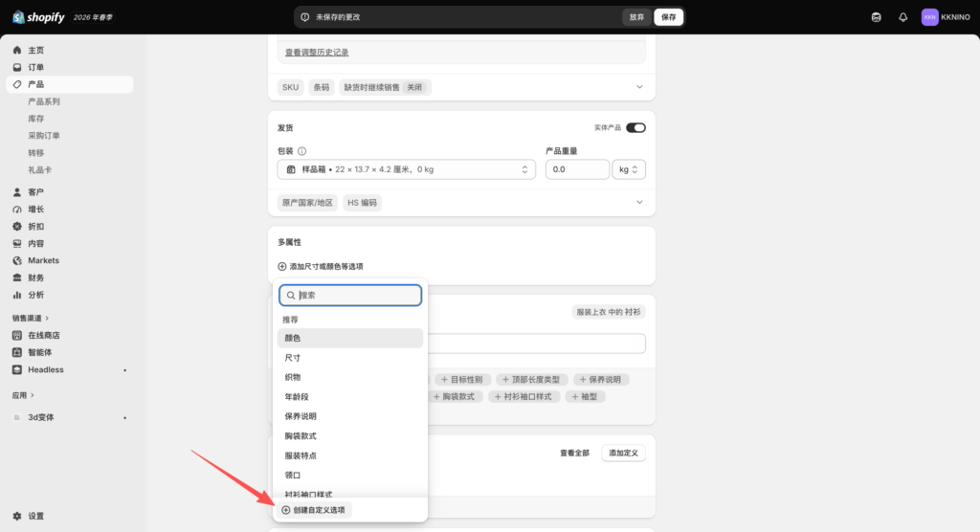Expand the 销售渠道 section chevron
Screen dimensions: 980x532
[x=47, y=319]
